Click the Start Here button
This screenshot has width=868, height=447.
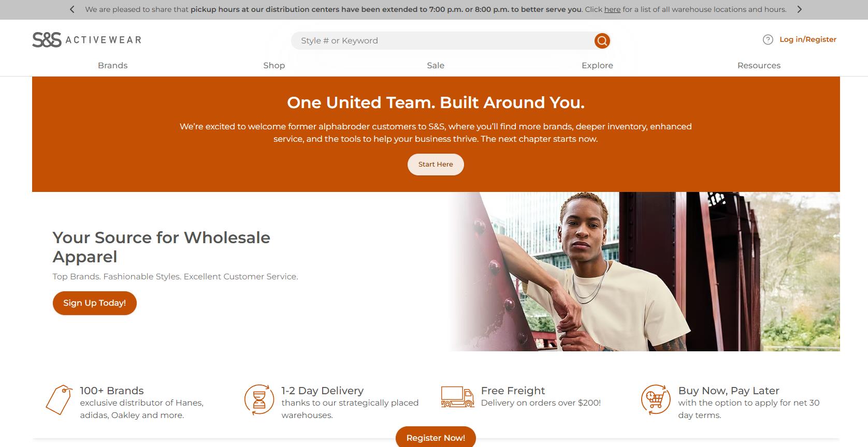coord(436,164)
